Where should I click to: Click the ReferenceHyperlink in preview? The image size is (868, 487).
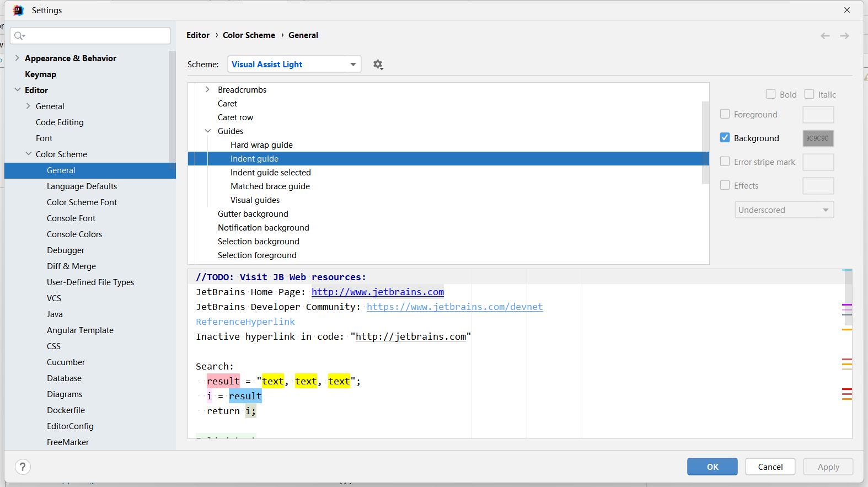pos(245,322)
